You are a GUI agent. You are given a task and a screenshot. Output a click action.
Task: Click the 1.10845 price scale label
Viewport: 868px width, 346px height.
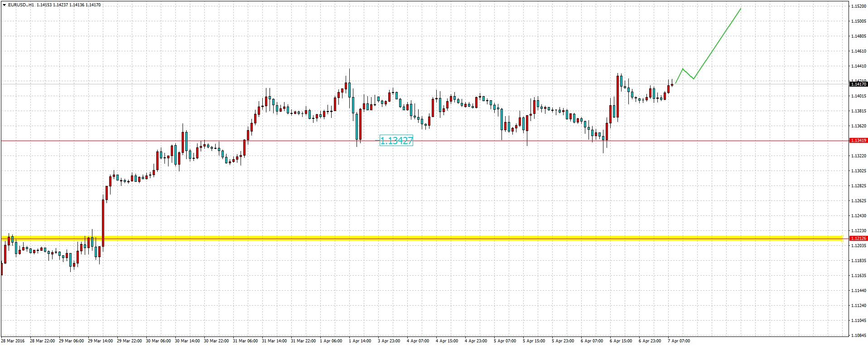pos(858,336)
